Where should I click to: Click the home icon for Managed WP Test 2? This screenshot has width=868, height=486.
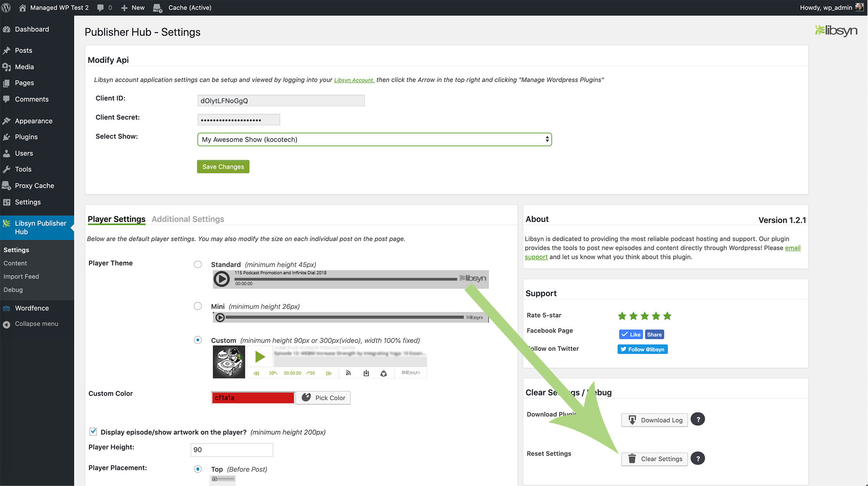[x=23, y=7]
